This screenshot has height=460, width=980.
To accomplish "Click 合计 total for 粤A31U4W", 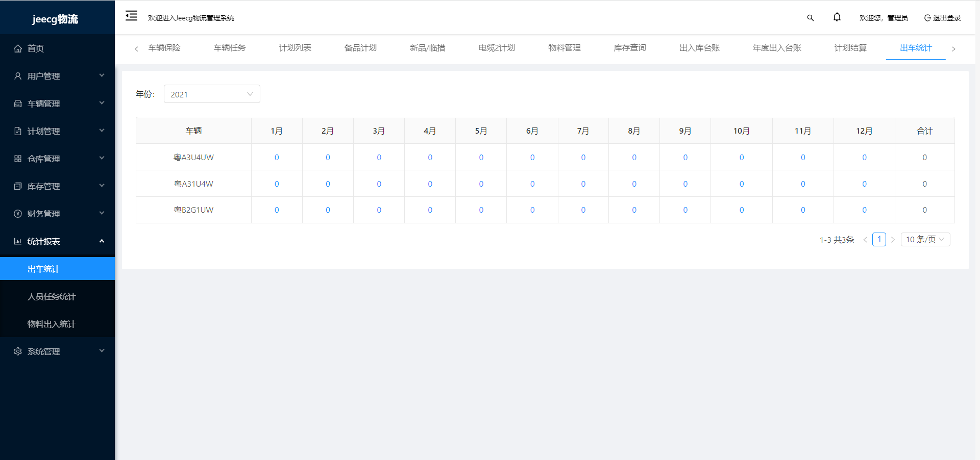I will tap(924, 184).
